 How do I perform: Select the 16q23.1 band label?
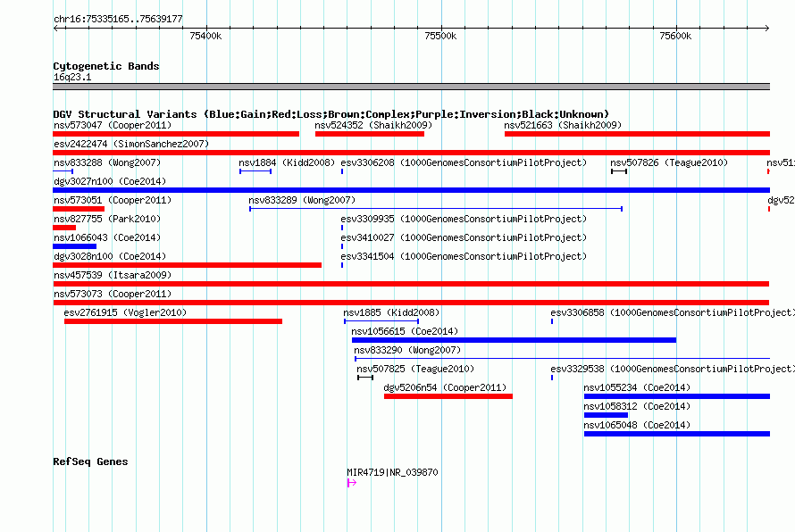(x=72, y=77)
